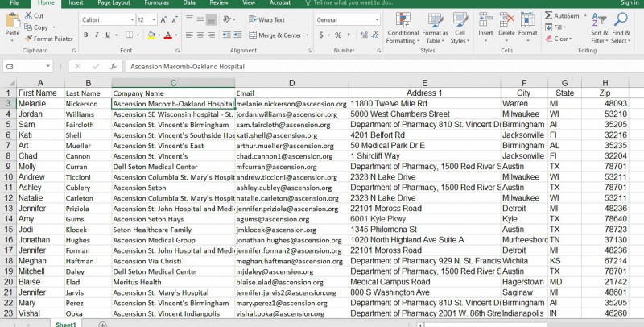Click the Paste icon

12,21
